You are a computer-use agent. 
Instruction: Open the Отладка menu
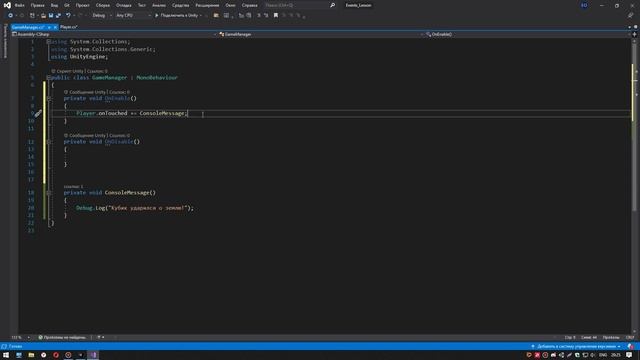[123, 5]
